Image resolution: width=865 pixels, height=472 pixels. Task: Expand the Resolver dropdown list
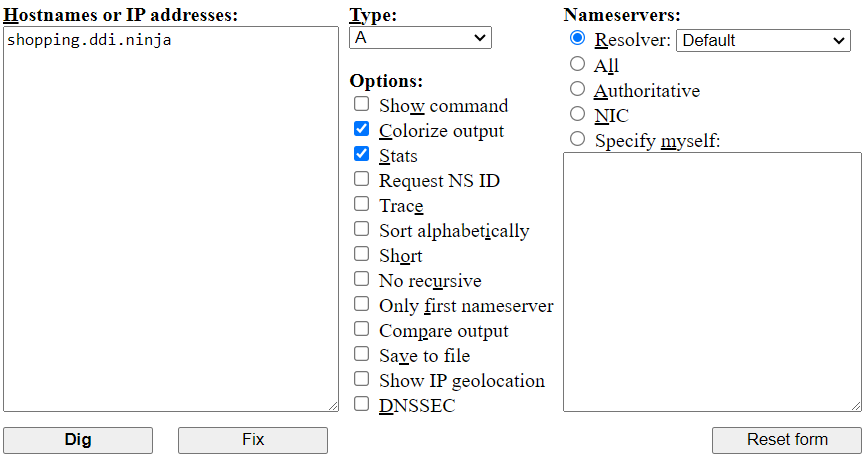763,41
